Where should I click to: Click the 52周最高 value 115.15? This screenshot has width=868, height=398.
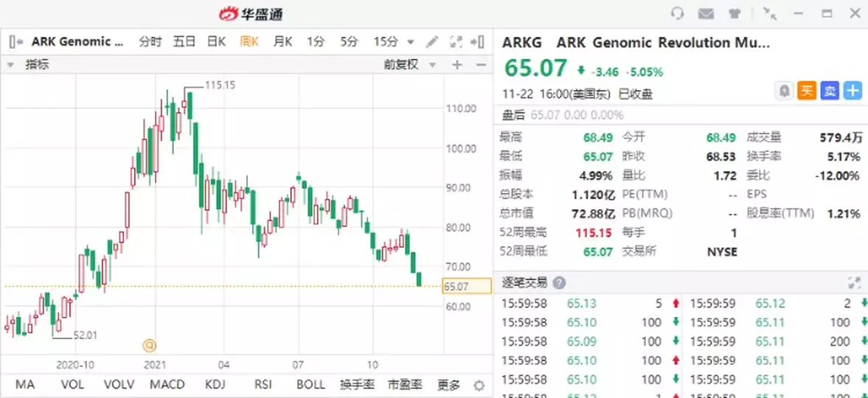594,233
